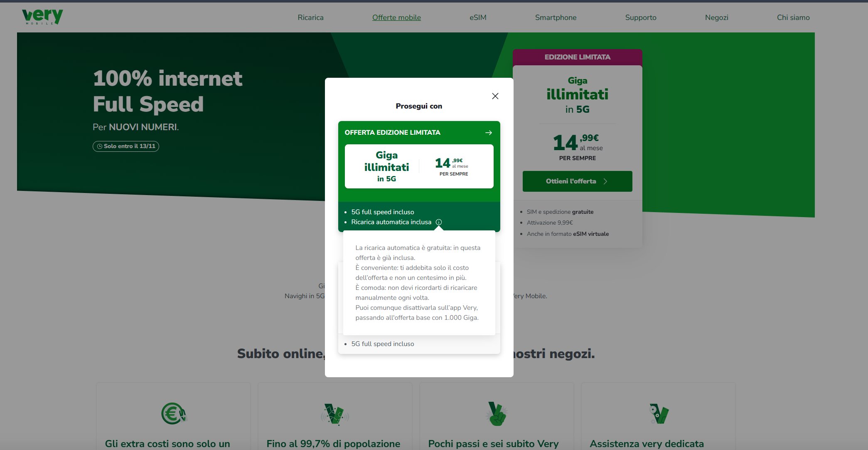Viewport: 868px width, 450px height.
Task: Click the info icon beside Ricarica automatica inclusa
Action: click(438, 222)
